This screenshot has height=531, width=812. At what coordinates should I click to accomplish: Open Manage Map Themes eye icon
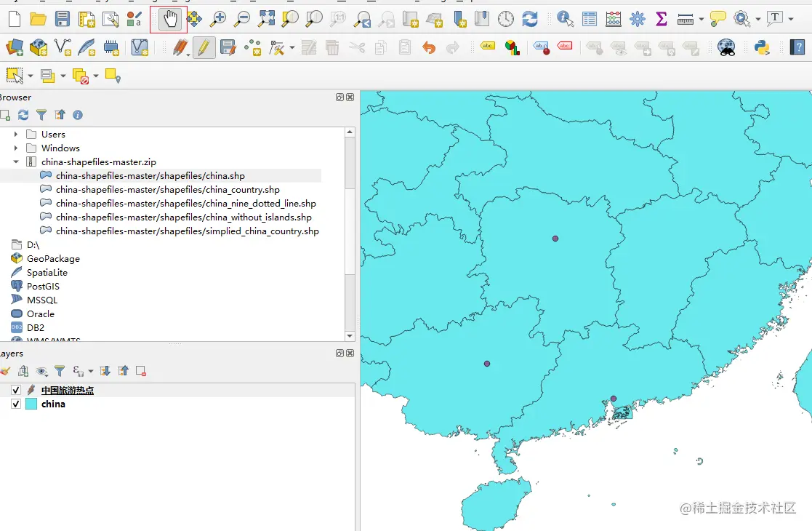pos(41,371)
